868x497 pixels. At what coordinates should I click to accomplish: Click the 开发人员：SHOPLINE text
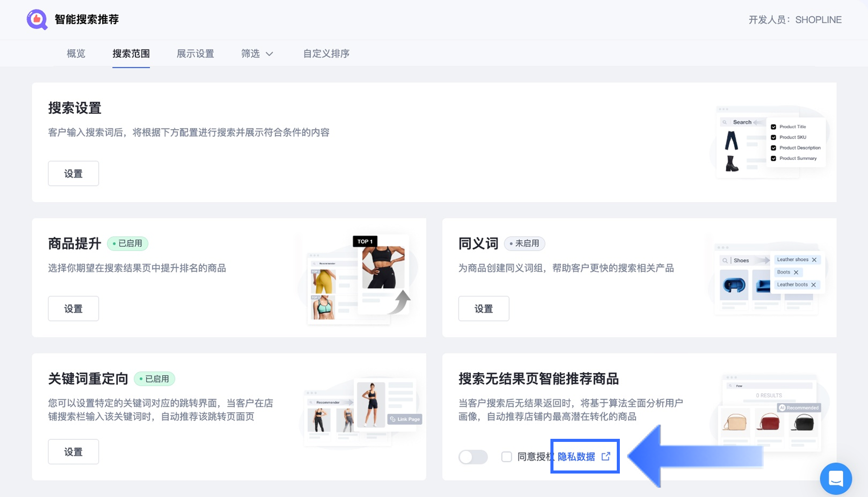point(795,20)
